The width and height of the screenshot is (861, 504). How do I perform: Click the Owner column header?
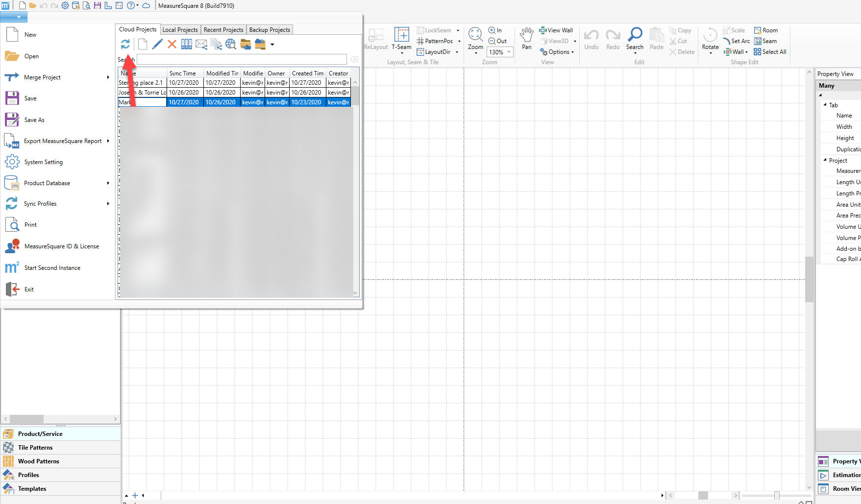click(x=277, y=73)
